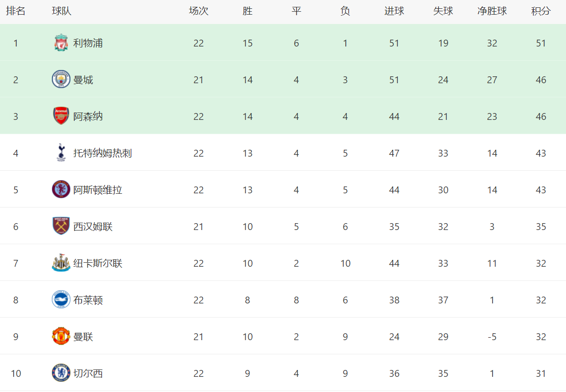Click the Tottenham Hotspur crest

point(61,153)
